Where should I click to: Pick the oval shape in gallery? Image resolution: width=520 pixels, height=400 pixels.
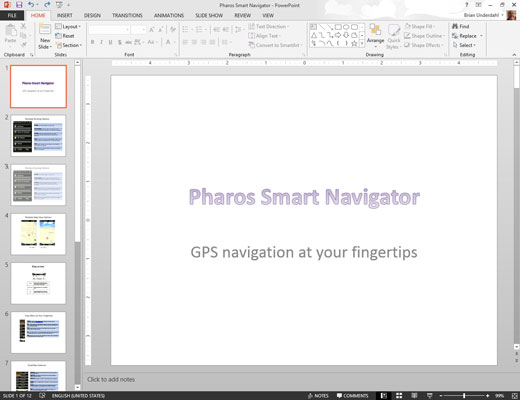click(346, 27)
